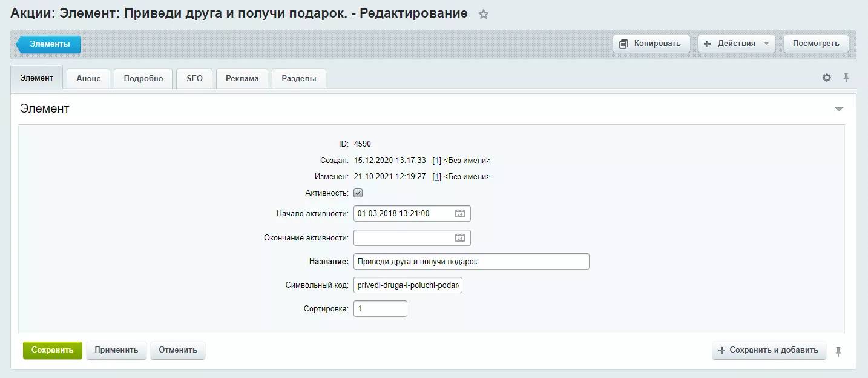Click the Применить button
This screenshot has height=378, width=868.
point(117,350)
